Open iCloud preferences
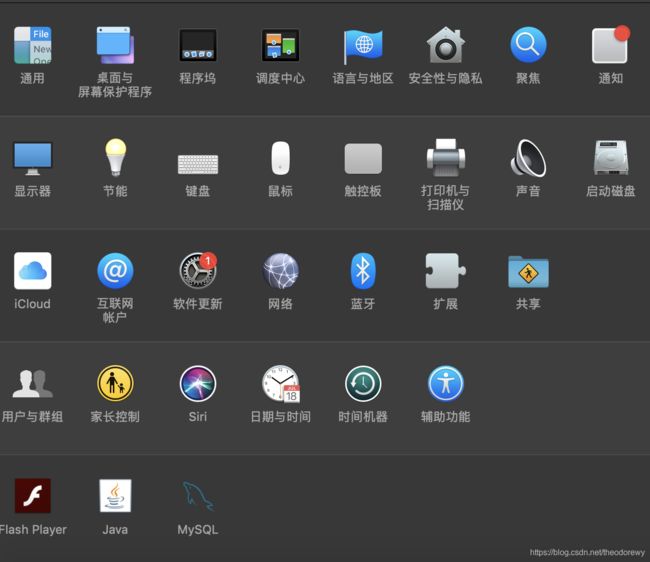Image resolution: width=650 pixels, height=562 pixels. point(32,271)
